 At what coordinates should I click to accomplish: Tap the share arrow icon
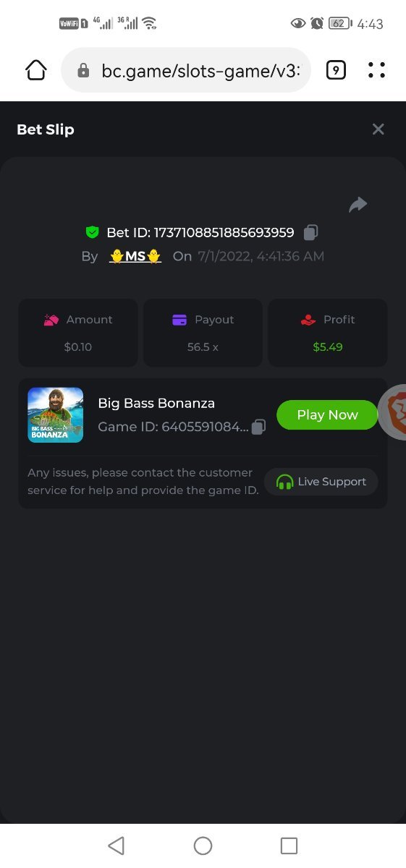358,205
